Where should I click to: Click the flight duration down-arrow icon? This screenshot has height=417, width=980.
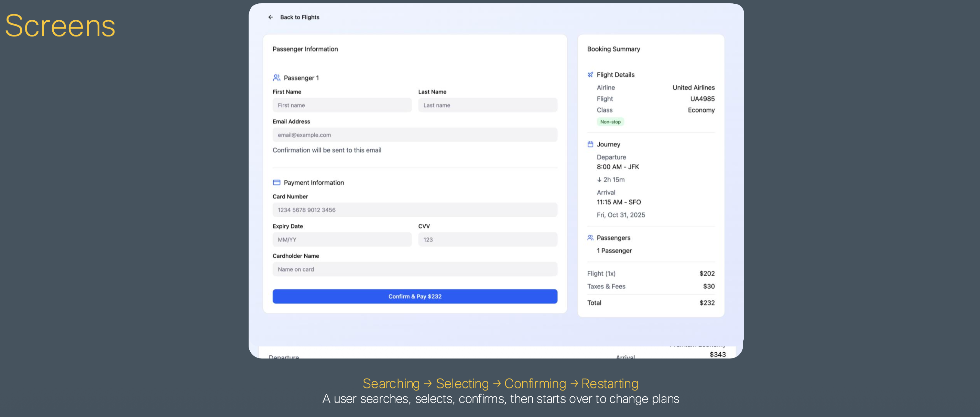click(600, 179)
